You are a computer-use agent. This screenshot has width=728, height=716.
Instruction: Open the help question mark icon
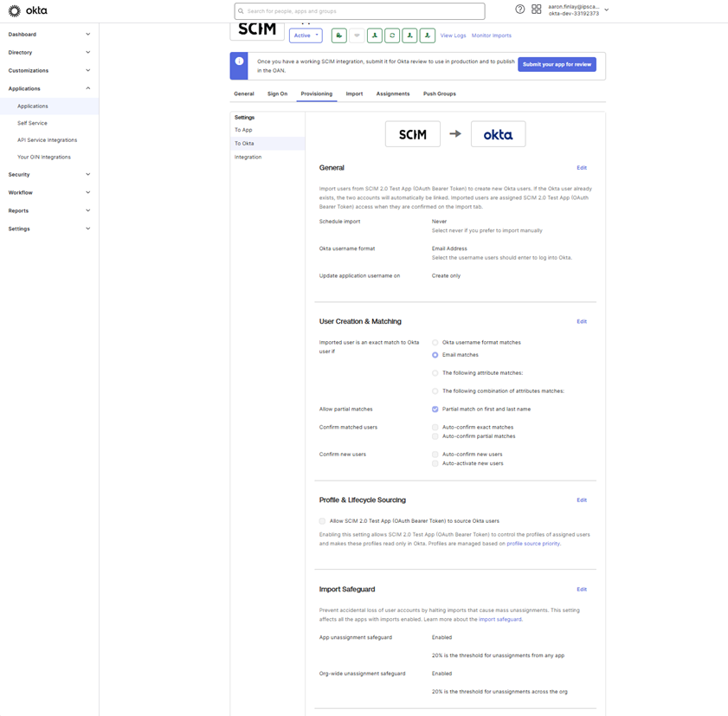point(520,10)
